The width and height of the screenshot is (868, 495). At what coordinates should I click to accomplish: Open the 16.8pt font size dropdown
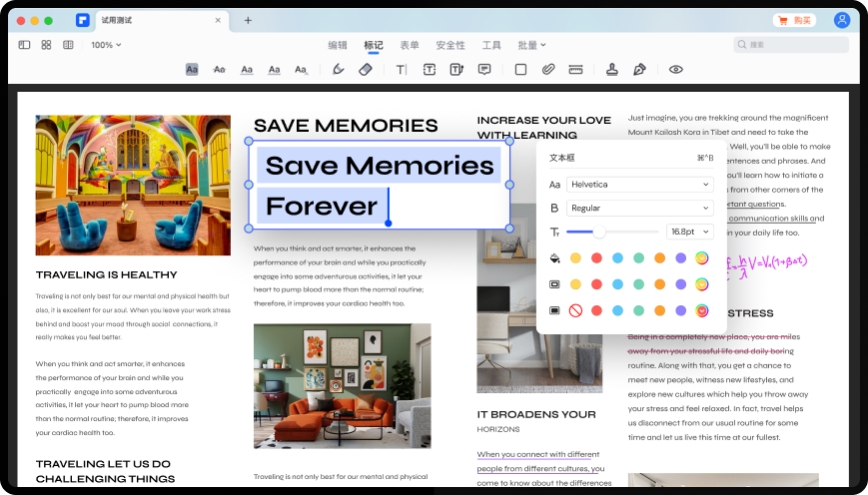[689, 232]
